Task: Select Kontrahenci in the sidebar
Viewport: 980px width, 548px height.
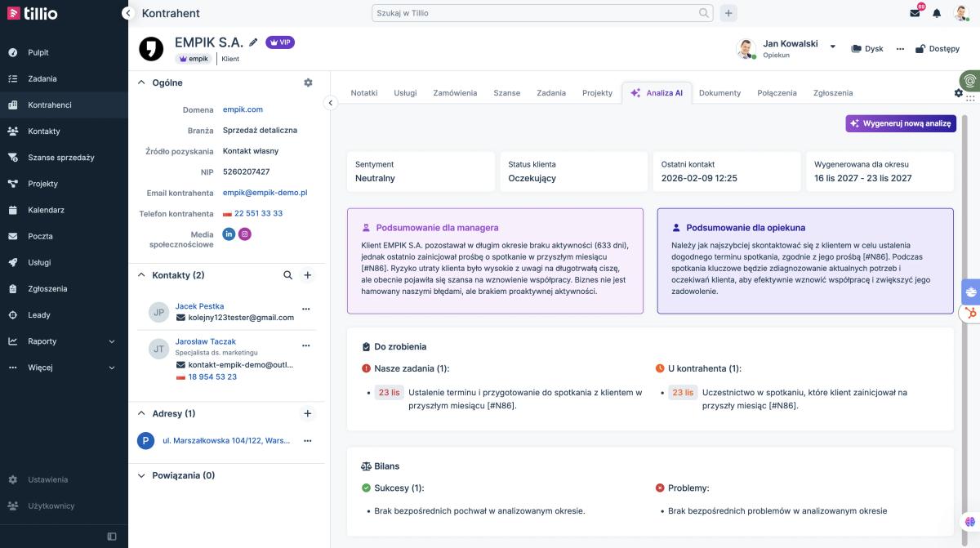Action: point(64,105)
